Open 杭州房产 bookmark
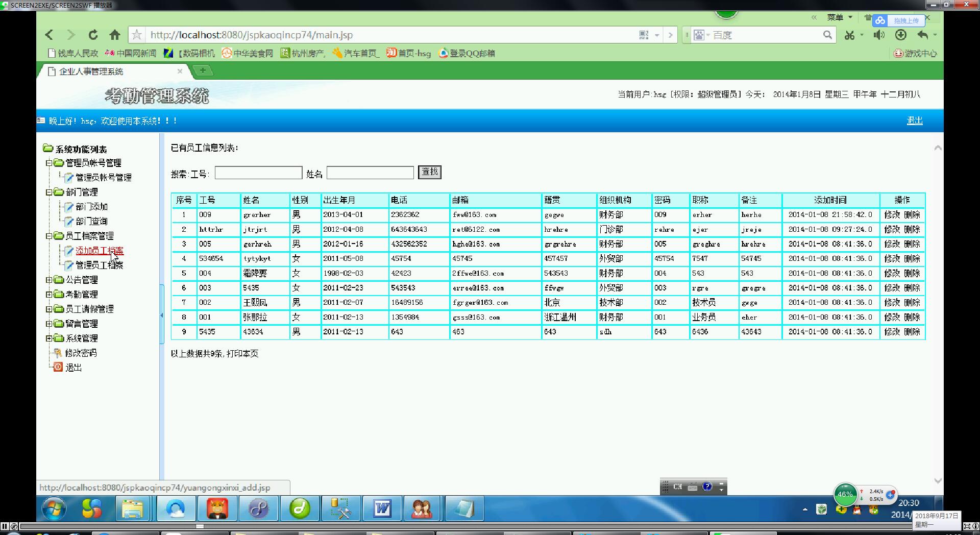This screenshot has height=535, width=980. pyautogui.click(x=303, y=53)
